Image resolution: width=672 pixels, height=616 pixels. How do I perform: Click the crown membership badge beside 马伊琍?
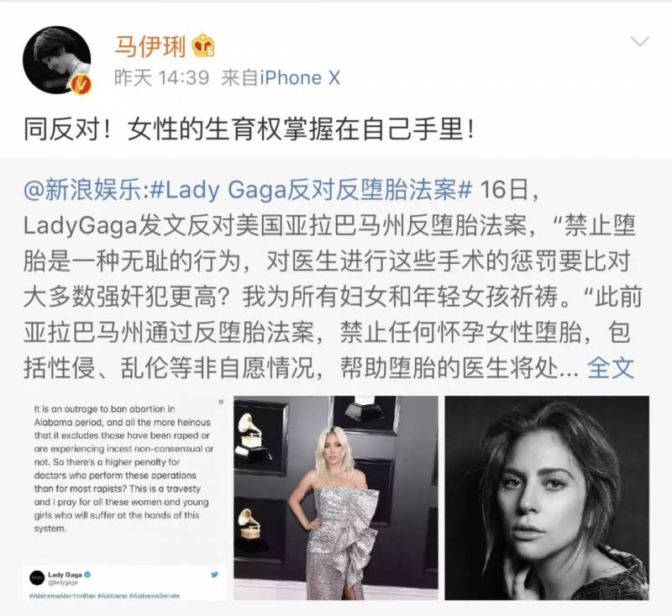point(203,45)
